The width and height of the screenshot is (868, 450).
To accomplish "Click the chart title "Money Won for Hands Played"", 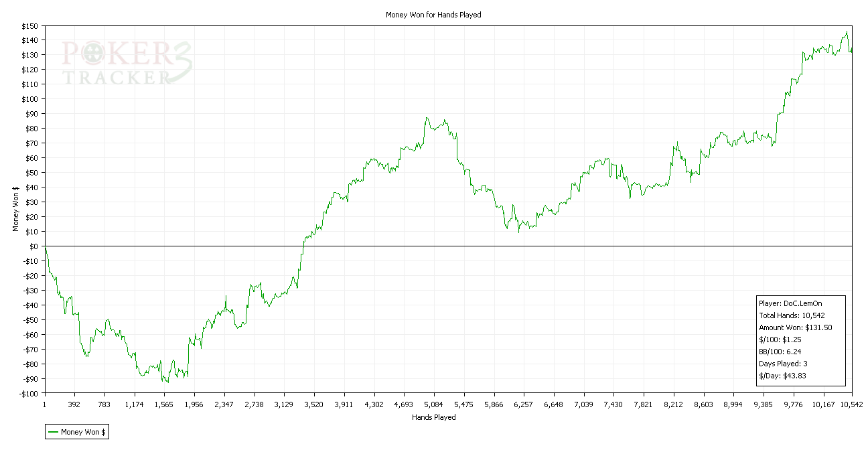I will coord(433,15).
